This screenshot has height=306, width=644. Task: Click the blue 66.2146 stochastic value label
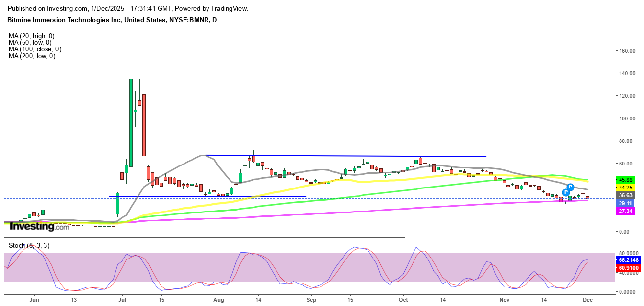coord(628,260)
